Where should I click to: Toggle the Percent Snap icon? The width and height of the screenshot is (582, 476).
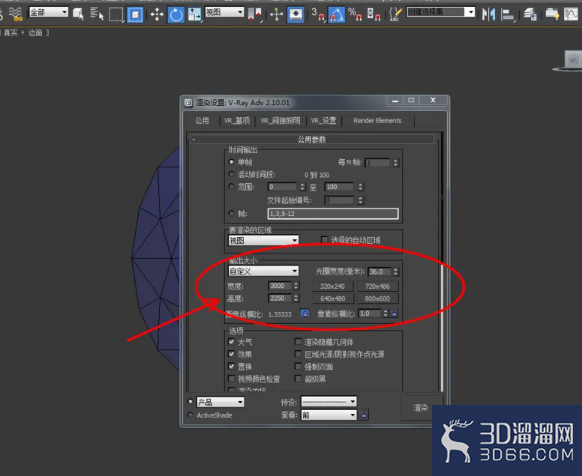coord(355,14)
